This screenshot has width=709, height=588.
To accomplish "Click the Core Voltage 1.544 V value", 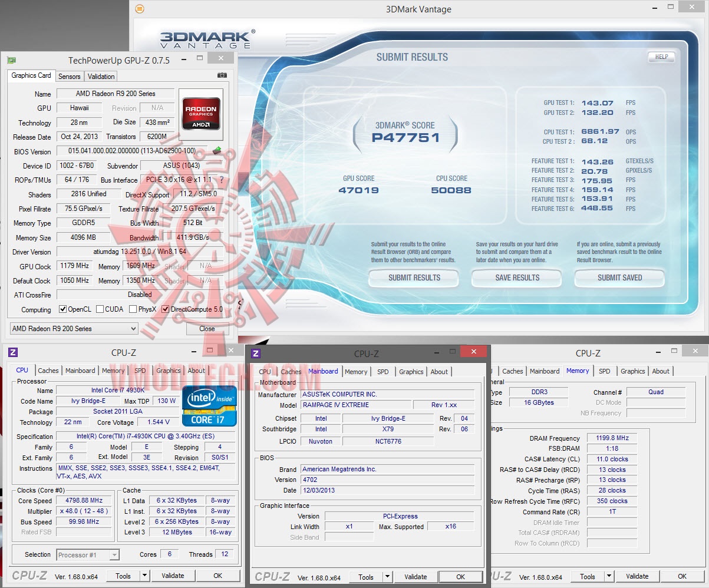I will tap(158, 422).
